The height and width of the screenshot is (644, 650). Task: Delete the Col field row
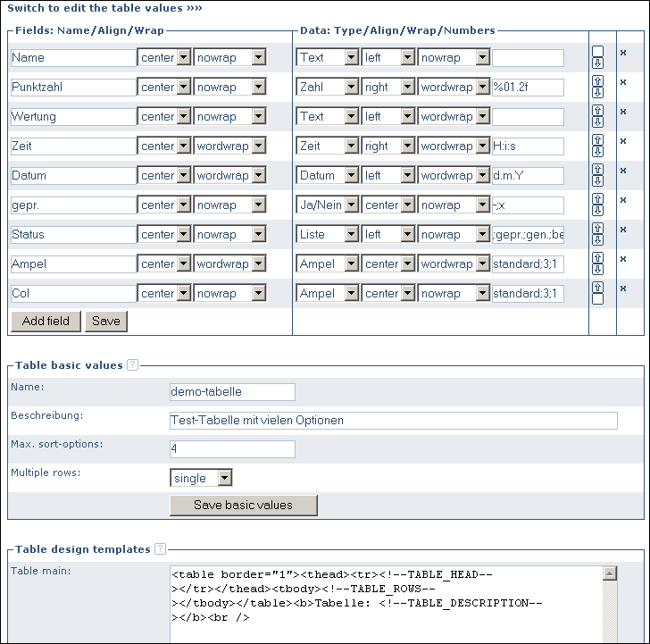[622, 289]
